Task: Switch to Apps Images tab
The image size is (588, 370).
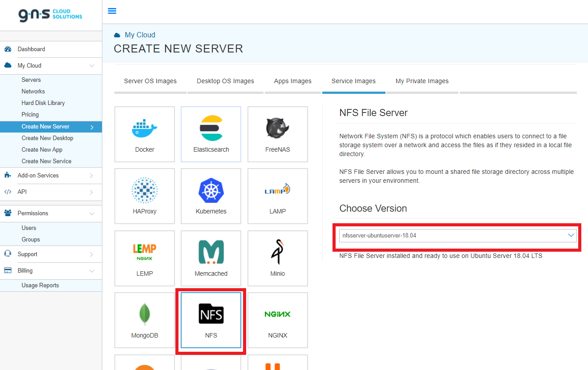Action: click(293, 81)
